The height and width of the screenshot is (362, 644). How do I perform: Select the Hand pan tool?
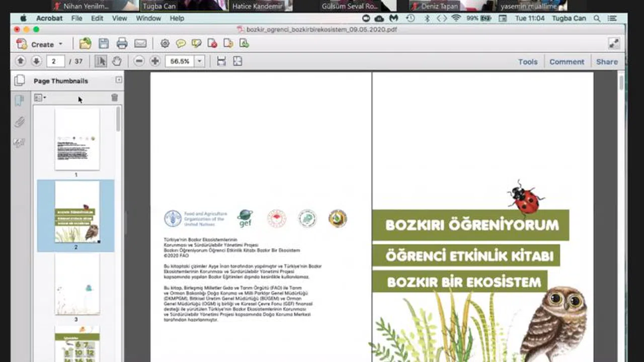pos(117,61)
